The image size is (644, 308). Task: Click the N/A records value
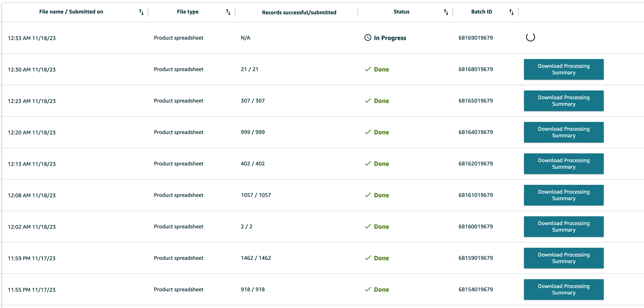(x=245, y=38)
